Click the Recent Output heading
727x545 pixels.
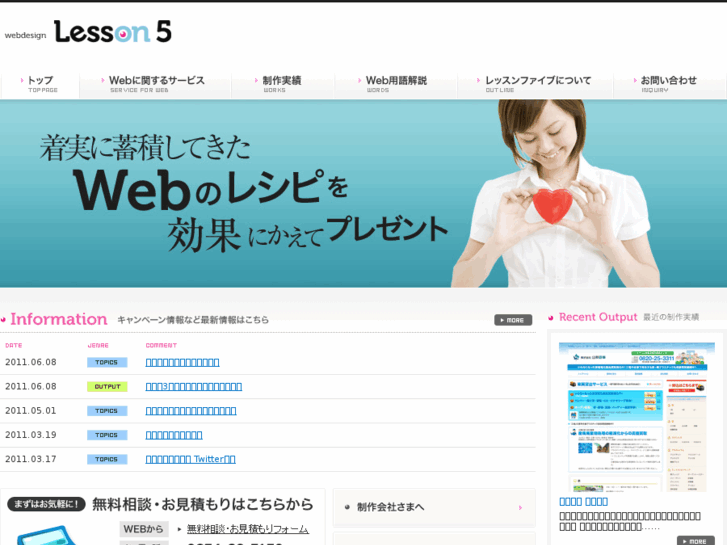coord(598,317)
